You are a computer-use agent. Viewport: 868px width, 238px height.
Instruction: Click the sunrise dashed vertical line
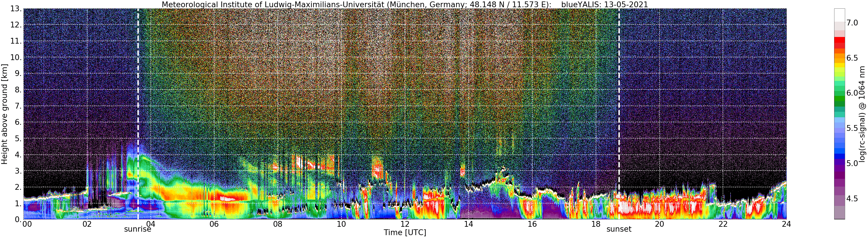pyautogui.click(x=138, y=114)
